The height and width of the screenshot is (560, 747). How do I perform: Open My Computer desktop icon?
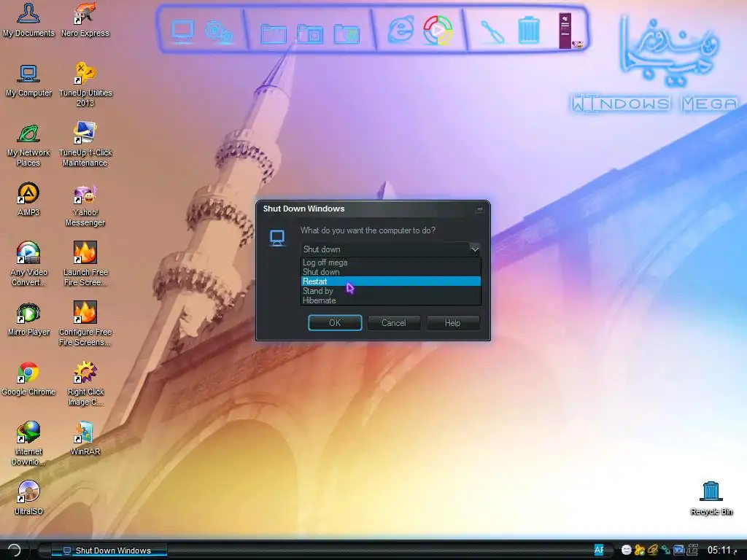coord(28,80)
